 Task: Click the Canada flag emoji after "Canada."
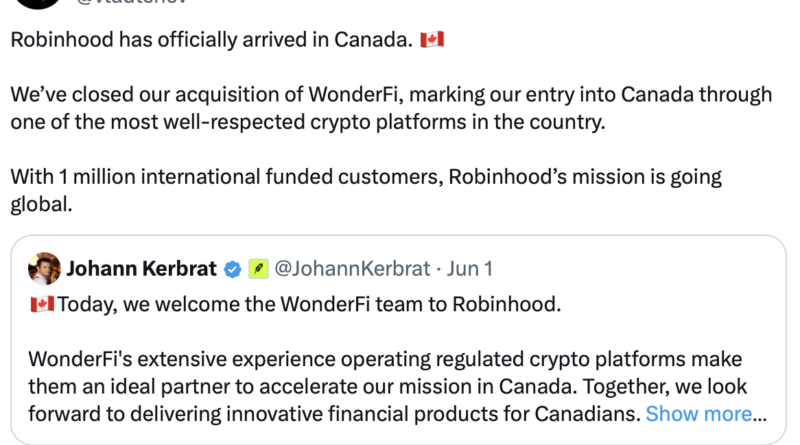pyautogui.click(x=432, y=39)
